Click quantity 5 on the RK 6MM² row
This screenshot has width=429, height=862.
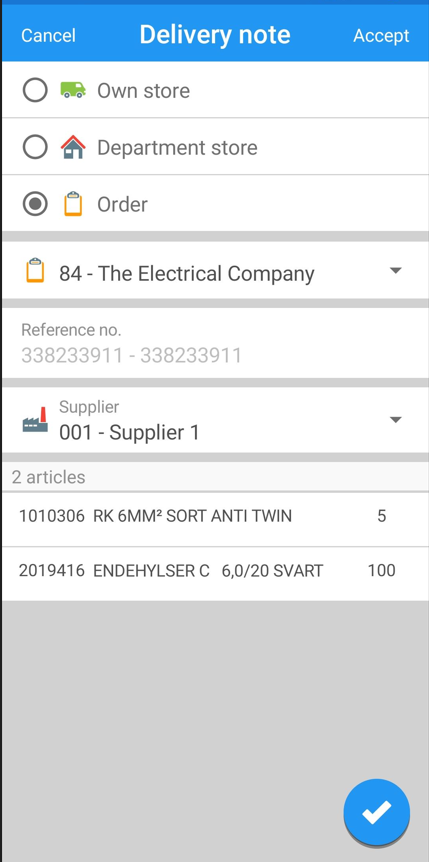pos(382,516)
